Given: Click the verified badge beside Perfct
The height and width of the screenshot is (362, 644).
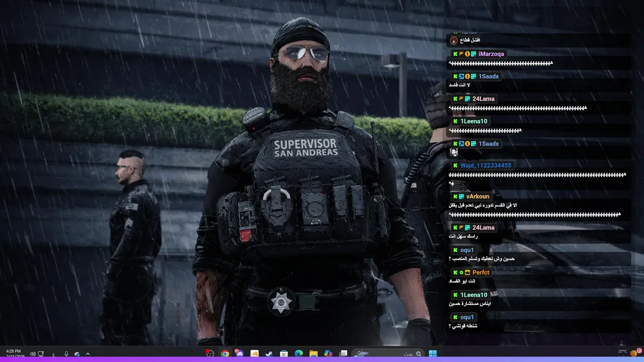Looking at the screenshot, I should click(x=461, y=273).
